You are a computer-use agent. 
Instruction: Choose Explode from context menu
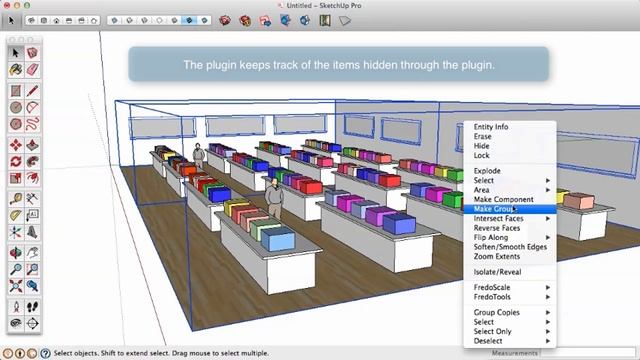click(510, 171)
